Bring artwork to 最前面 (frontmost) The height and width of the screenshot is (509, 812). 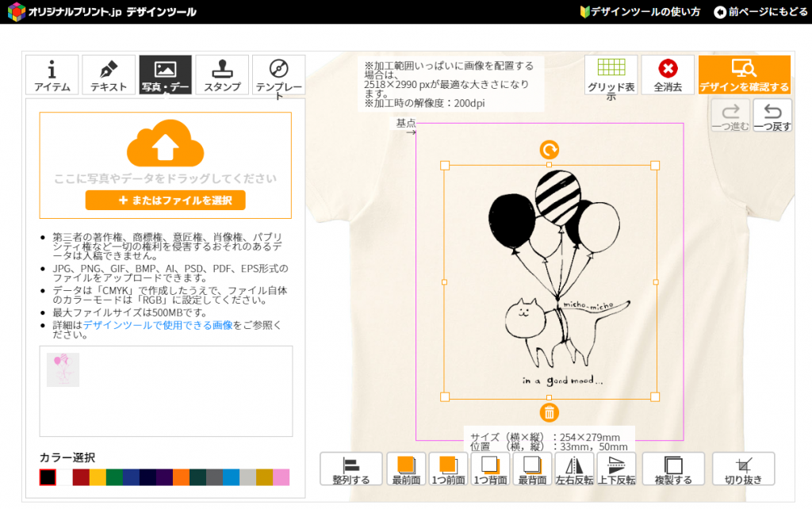point(406,469)
